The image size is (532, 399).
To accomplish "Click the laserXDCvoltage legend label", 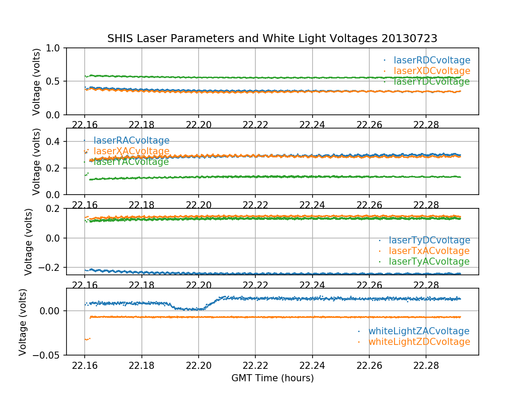I will (432, 71).
